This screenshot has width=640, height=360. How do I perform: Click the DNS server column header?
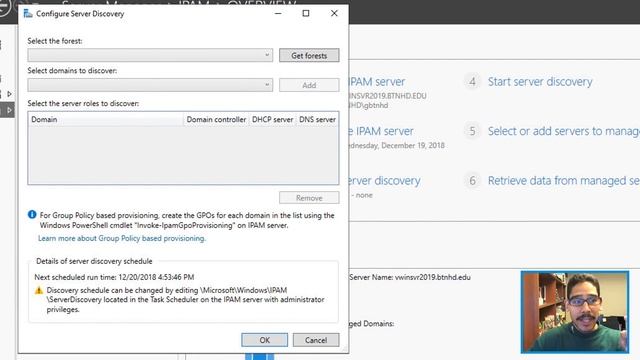pyautogui.click(x=317, y=120)
